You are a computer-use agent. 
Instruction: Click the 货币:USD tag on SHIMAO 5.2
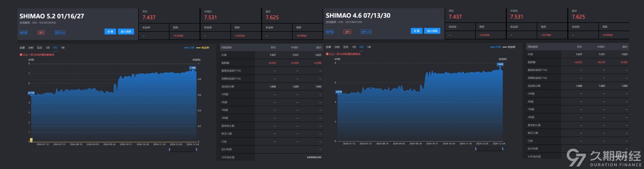tap(60, 32)
